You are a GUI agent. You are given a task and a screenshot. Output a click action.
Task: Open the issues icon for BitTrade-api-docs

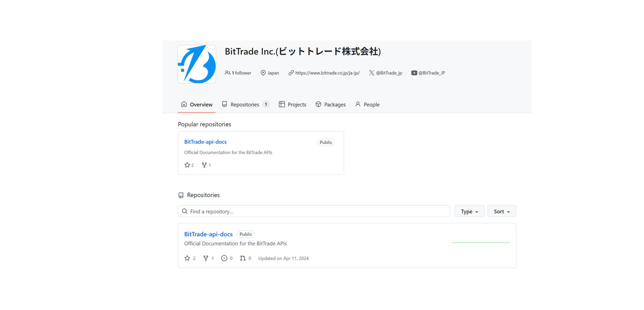point(224,258)
